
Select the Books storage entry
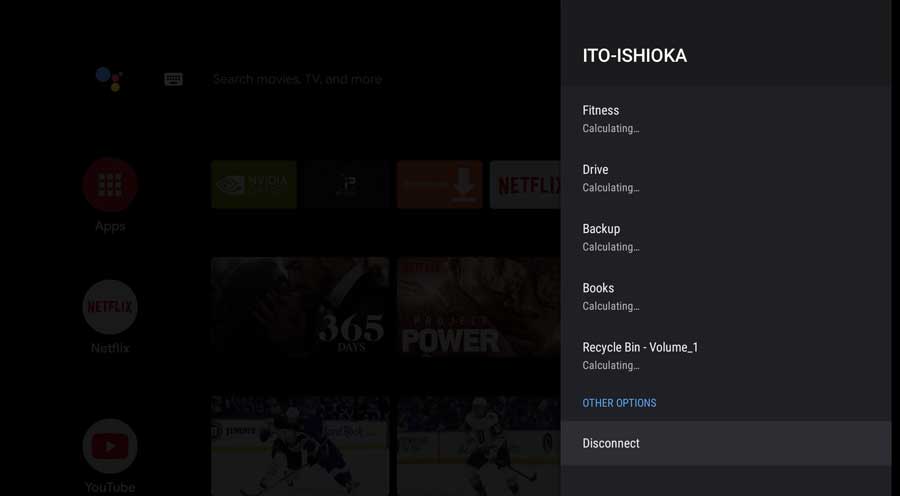(x=726, y=296)
